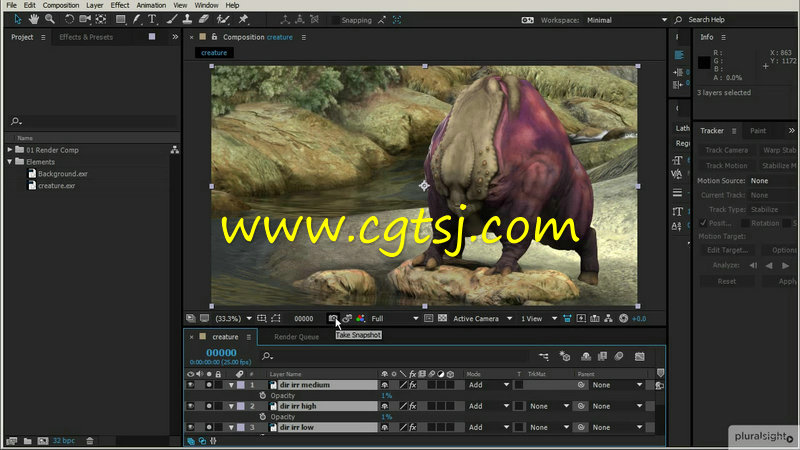Viewport: 800px width, 450px height.
Task: Select the Hand tool
Action: coord(34,19)
